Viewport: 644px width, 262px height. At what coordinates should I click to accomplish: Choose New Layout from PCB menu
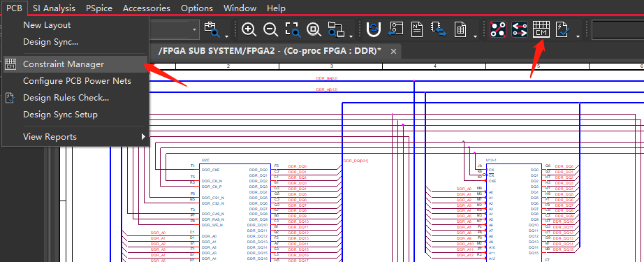(75, 25)
